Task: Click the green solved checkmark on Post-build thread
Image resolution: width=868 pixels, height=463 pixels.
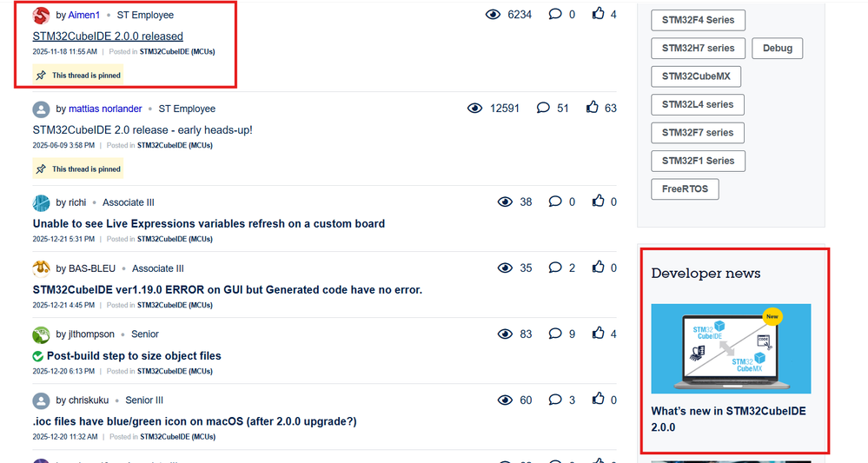Action: point(37,356)
